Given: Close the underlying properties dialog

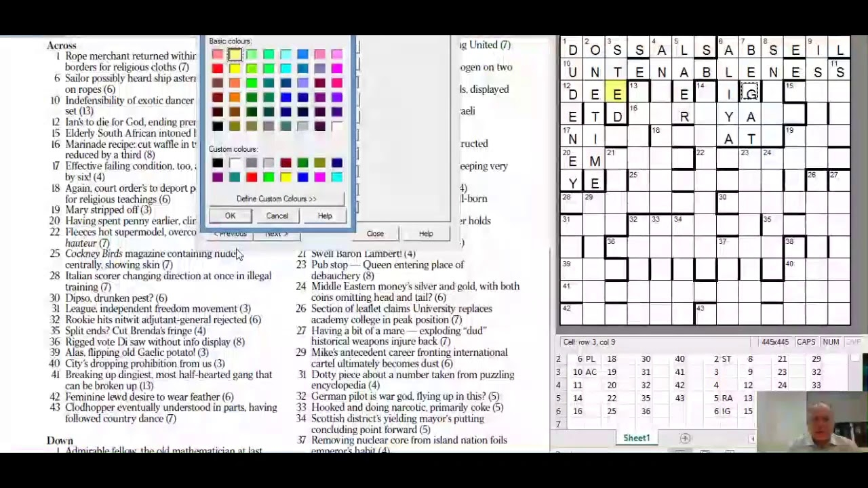Looking at the screenshot, I should (x=375, y=233).
